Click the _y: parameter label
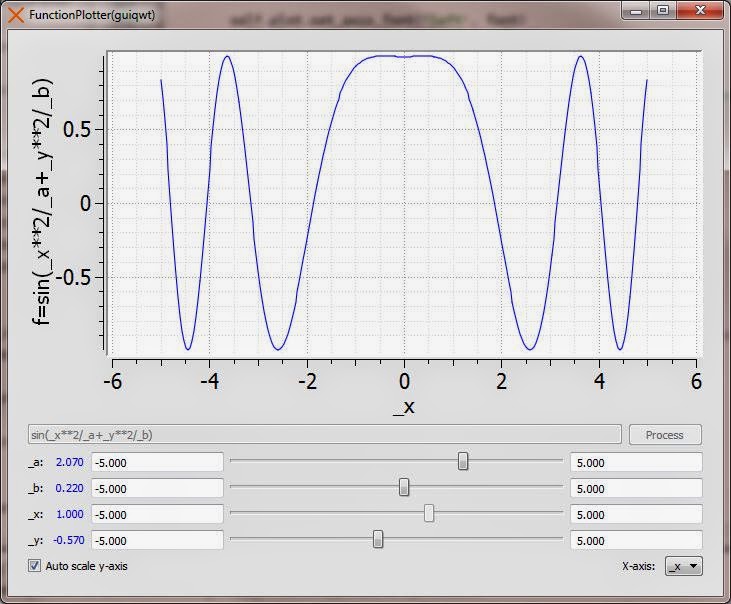This screenshot has width=731, height=604. [x=35, y=541]
